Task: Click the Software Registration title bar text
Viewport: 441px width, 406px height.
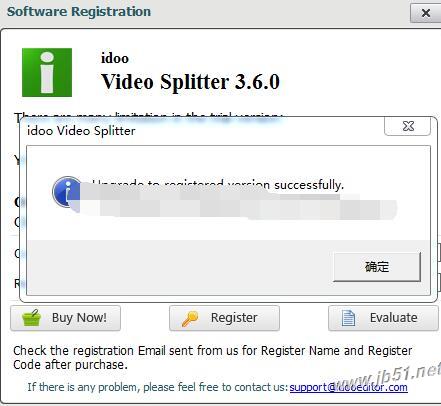Action: (79, 12)
